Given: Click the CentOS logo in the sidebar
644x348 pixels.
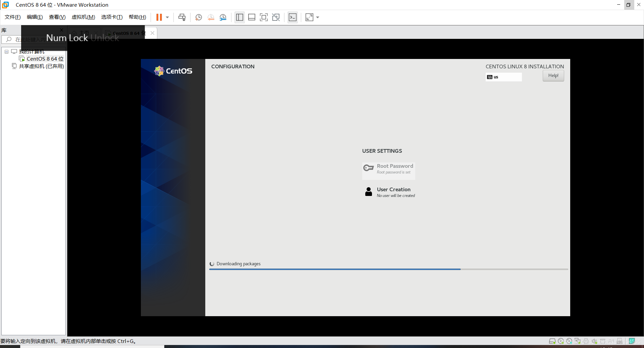Looking at the screenshot, I should click(x=173, y=71).
